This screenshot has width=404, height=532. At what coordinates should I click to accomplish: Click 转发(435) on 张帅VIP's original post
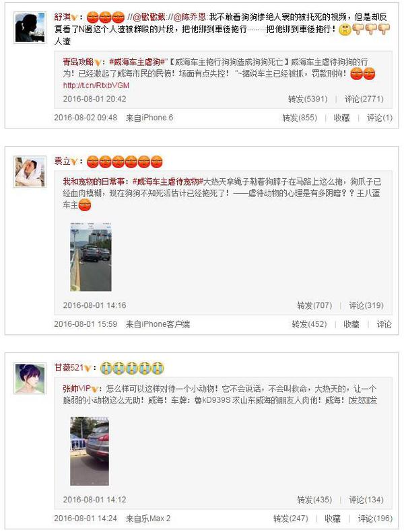tap(314, 500)
